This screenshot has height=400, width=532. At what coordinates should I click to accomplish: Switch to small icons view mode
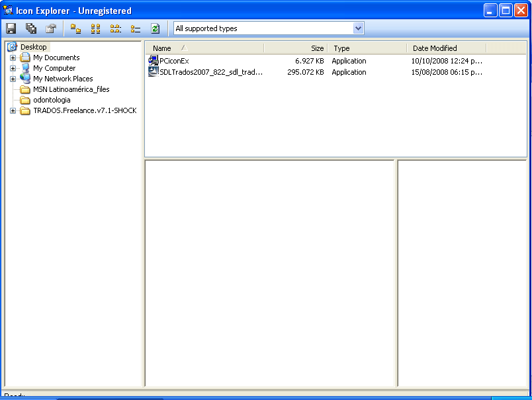pos(95,28)
